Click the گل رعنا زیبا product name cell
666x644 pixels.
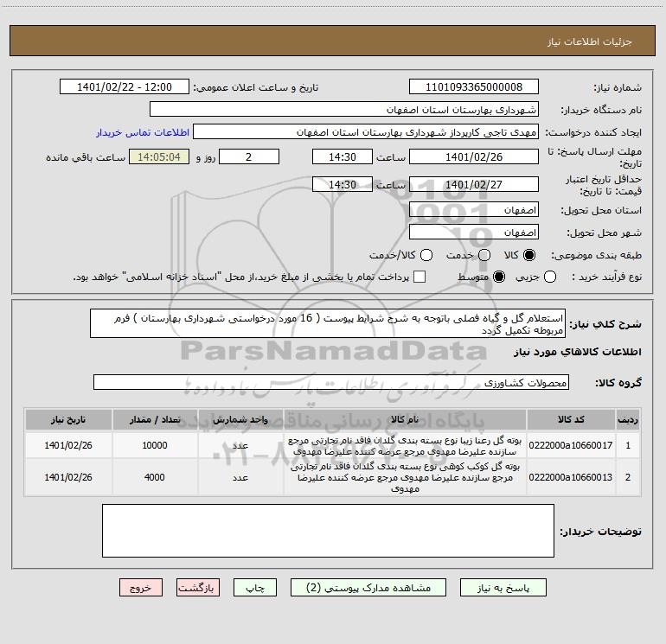point(405,445)
